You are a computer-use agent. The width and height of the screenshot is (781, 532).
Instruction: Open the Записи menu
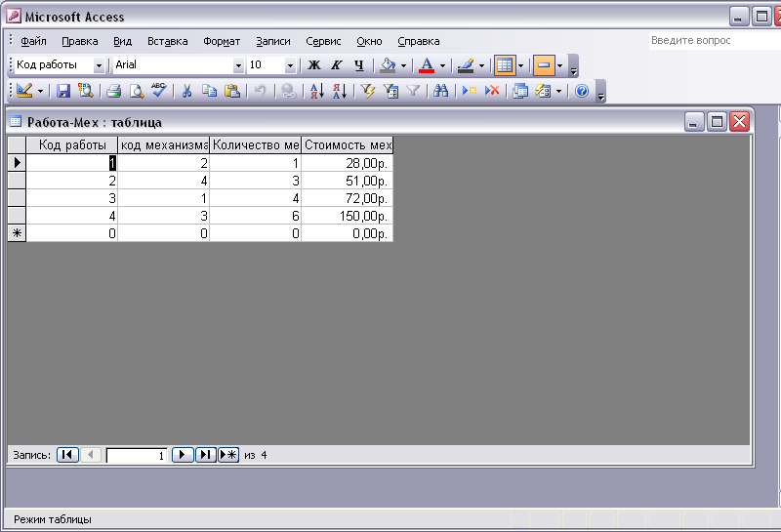(x=273, y=41)
